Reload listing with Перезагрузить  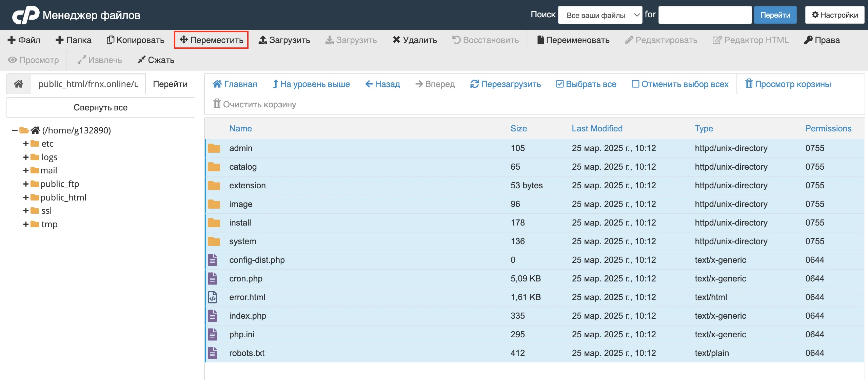tap(506, 84)
